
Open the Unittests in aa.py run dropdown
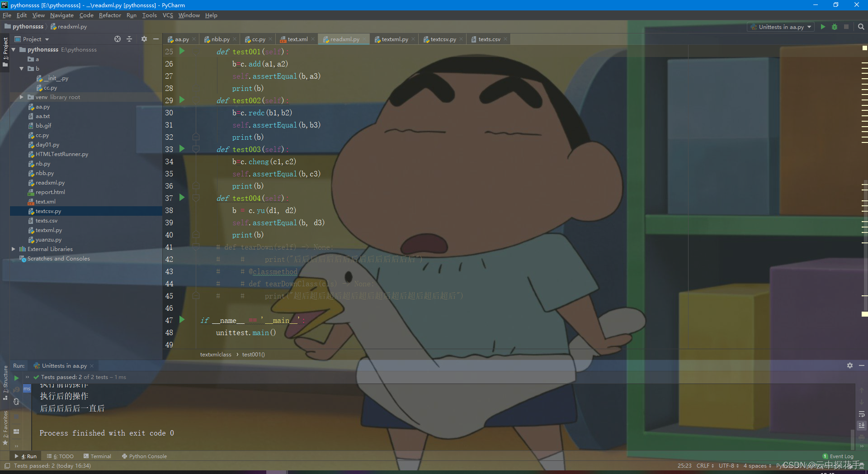808,27
